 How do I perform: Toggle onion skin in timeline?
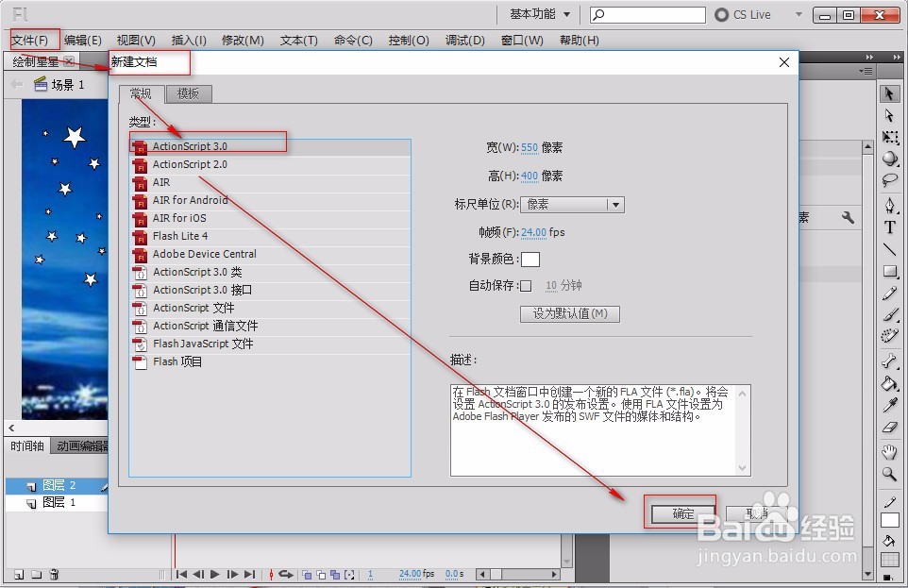tap(307, 575)
